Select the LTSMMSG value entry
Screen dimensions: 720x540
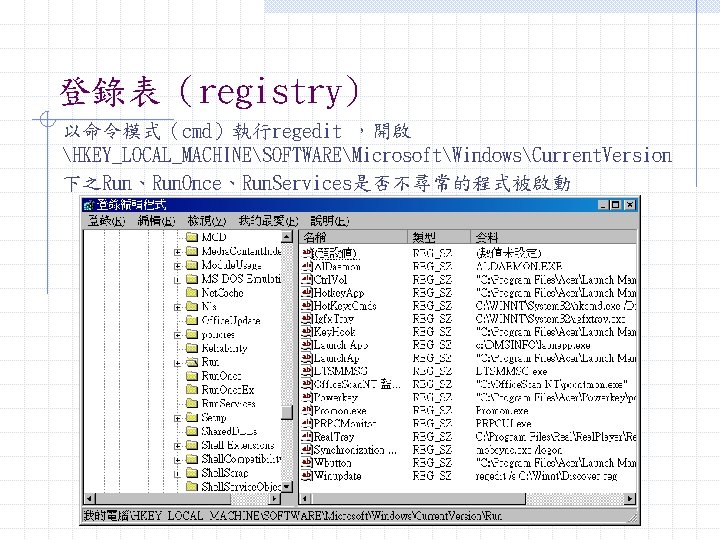click(x=340, y=371)
